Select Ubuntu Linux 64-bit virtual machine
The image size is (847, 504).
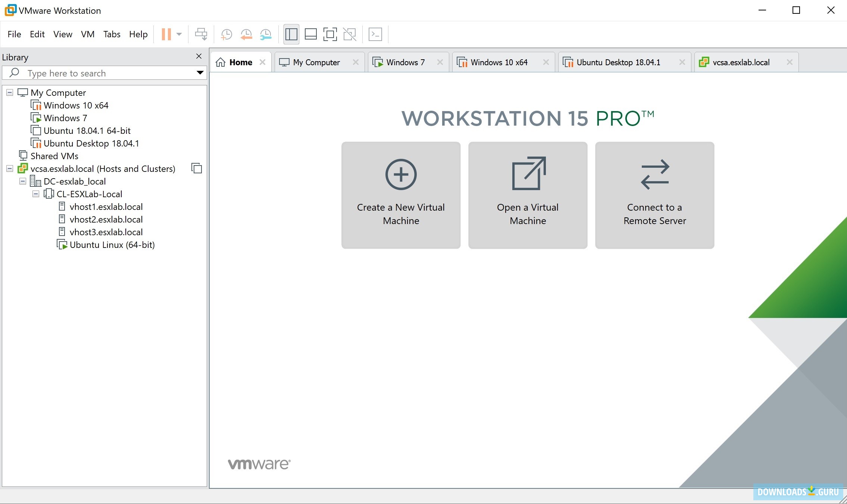coord(112,245)
